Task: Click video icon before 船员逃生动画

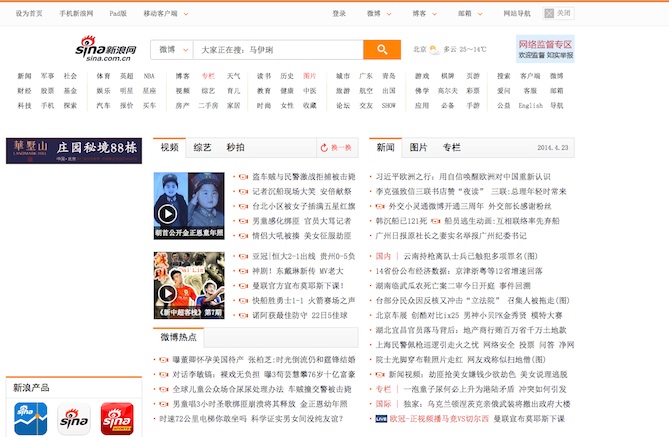Action: pos(436,221)
